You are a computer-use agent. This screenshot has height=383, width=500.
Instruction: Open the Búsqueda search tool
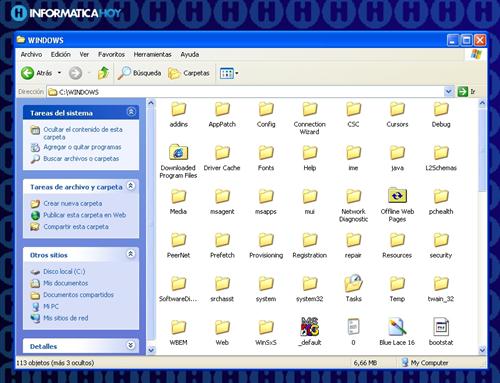tap(139, 73)
